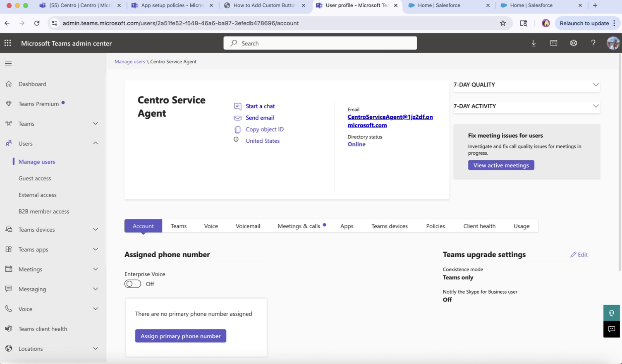Click the envelope icon beside Send email
622x364 pixels.
point(237,118)
